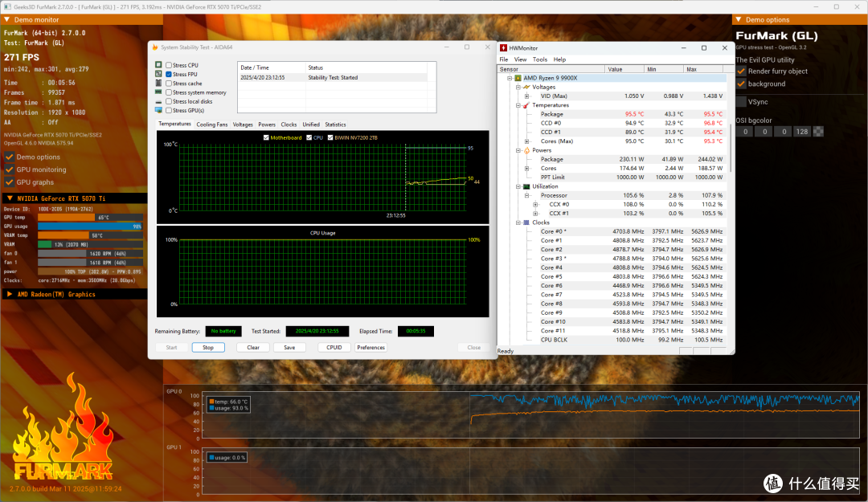
Task: Click the Utilization graph icon in HWMonitor
Action: pyautogui.click(x=526, y=186)
